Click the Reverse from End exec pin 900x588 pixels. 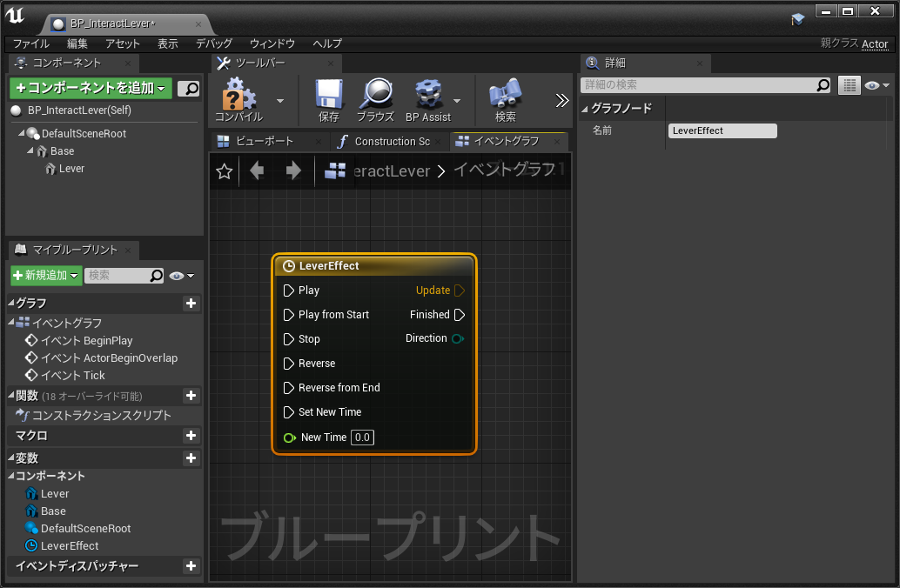point(289,388)
